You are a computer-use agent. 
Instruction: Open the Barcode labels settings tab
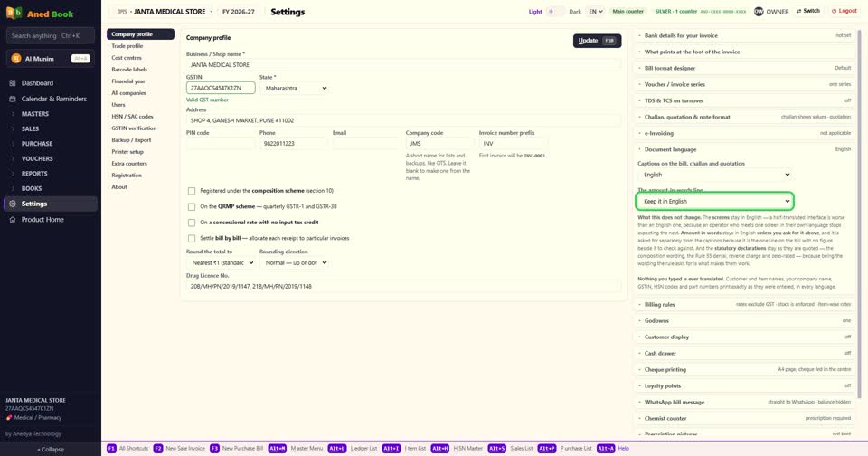(140, 70)
